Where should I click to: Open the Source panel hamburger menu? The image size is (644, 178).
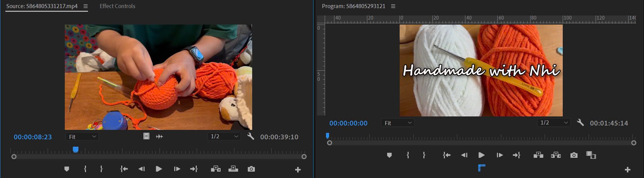(x=86, y=6)
